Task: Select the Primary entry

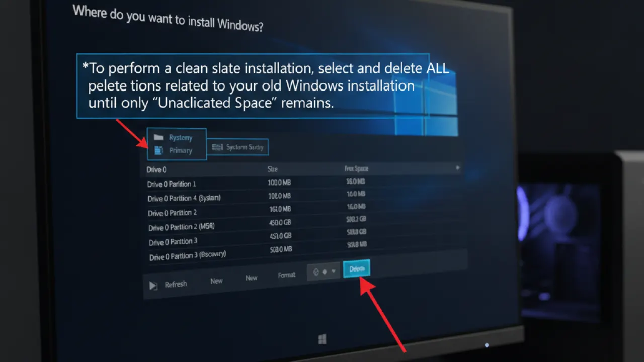Action: click(181, 150)
